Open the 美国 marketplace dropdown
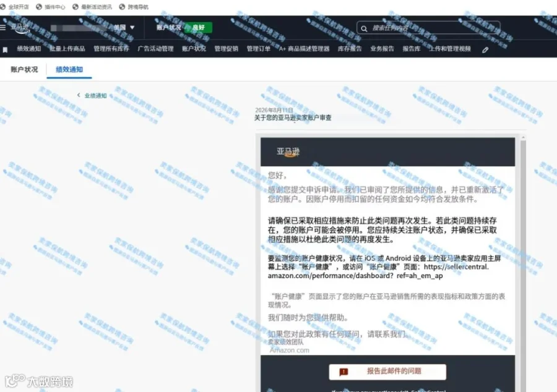The image size is (557, 392). click(124, 27)
